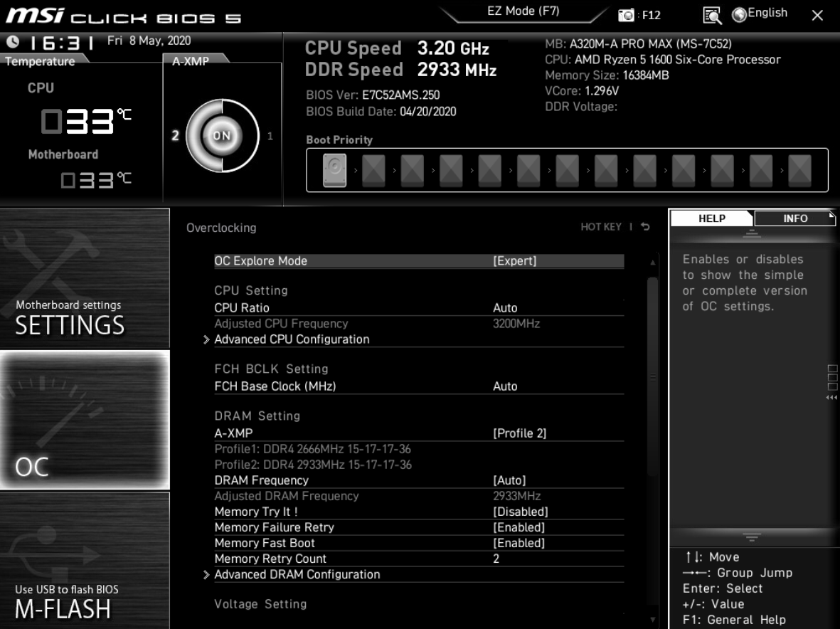
Task: Select A-XMP profile number 1
Action: click(x=270, y=136)
